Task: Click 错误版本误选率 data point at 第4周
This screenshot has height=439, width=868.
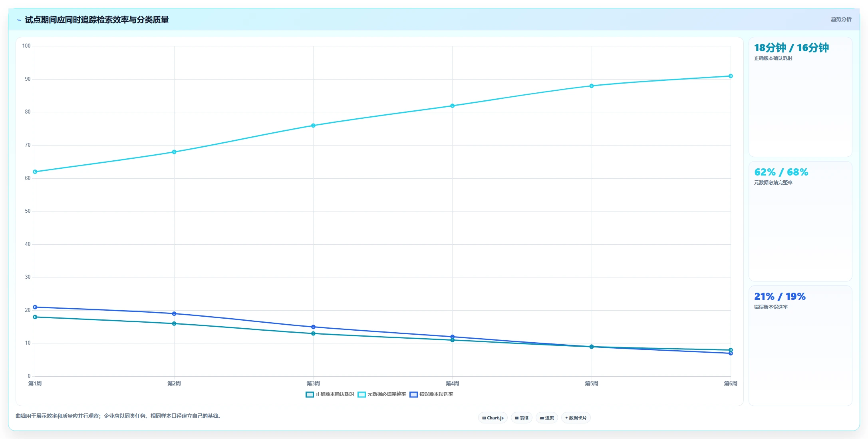Action: click(x=452, y=337)
